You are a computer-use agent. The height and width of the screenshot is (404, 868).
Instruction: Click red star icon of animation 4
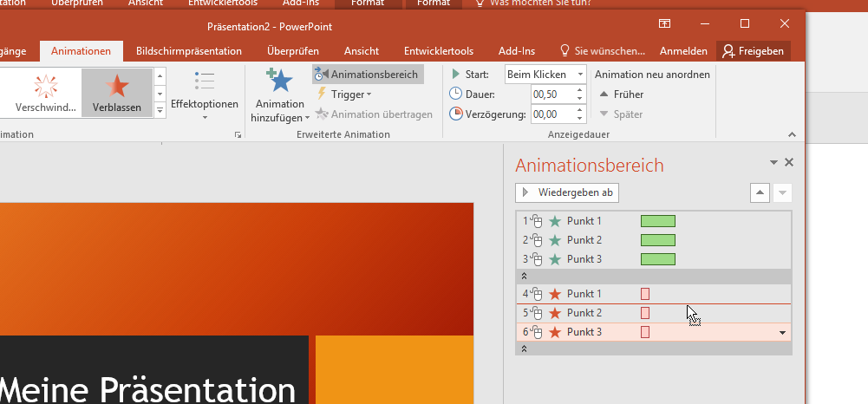tap(555, 294)
